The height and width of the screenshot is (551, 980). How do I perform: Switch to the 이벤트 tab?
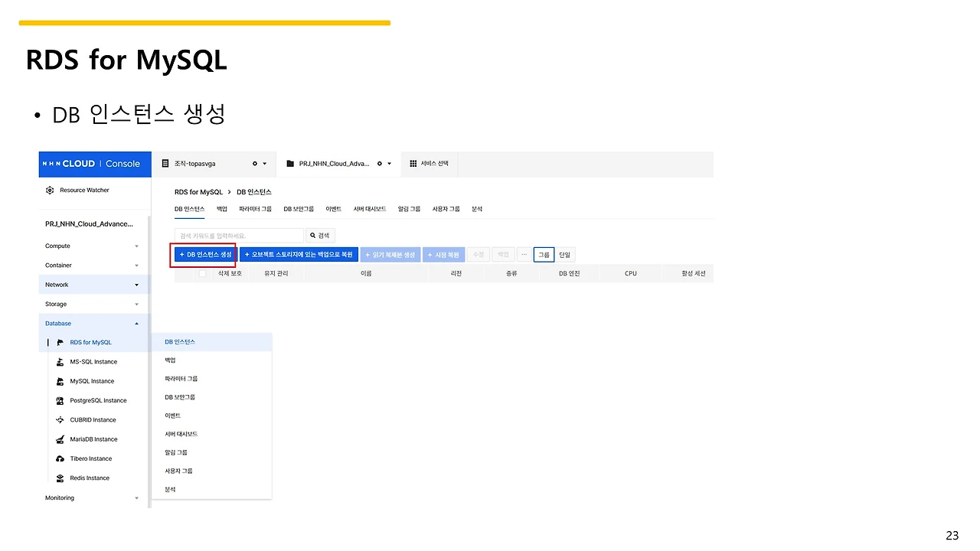point(334,209)
